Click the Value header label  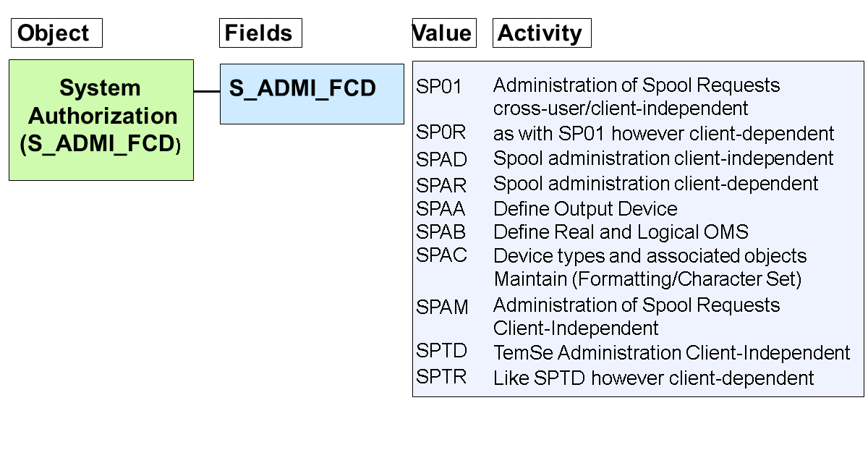click(443, 33)
